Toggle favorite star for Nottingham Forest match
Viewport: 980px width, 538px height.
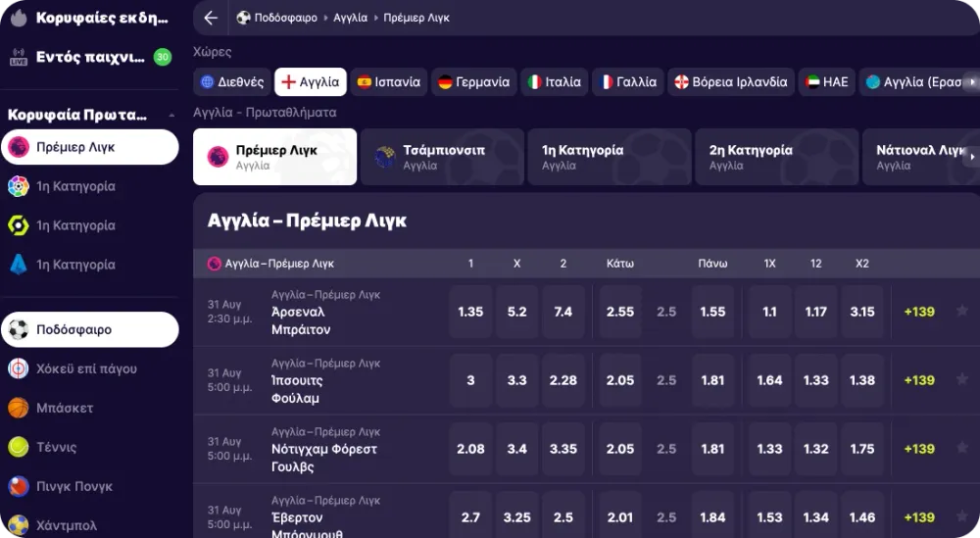(961, 449)
